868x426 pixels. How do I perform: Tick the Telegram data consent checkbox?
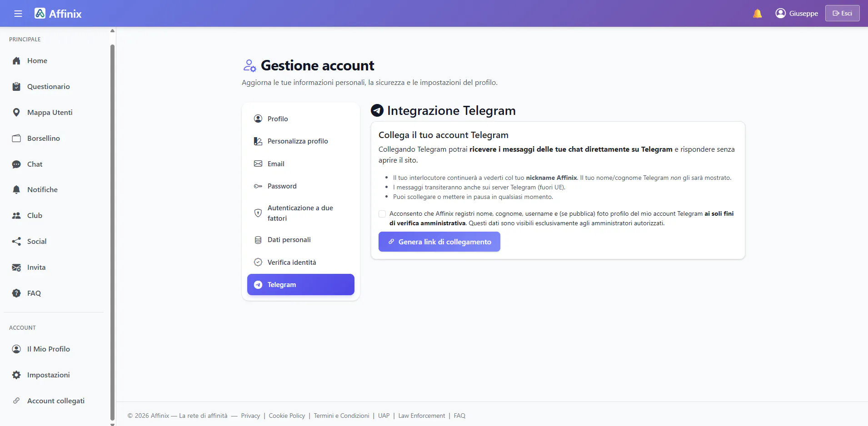click(382, 214)
